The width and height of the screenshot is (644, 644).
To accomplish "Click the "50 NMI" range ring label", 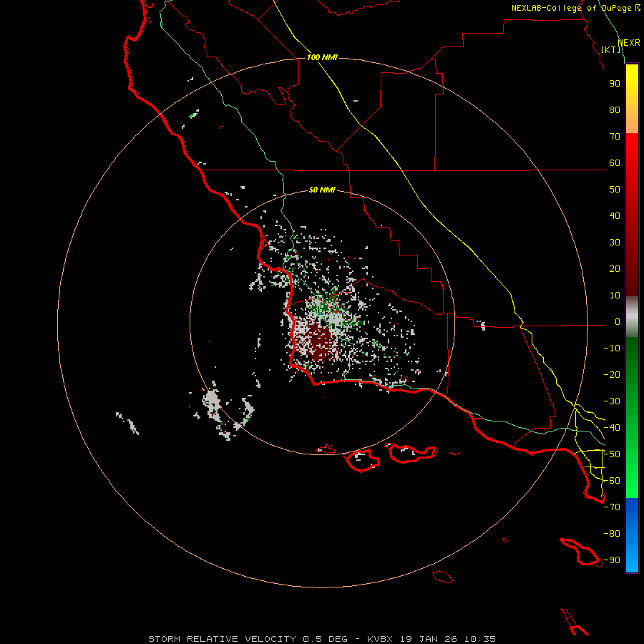I will pos(322,190).
